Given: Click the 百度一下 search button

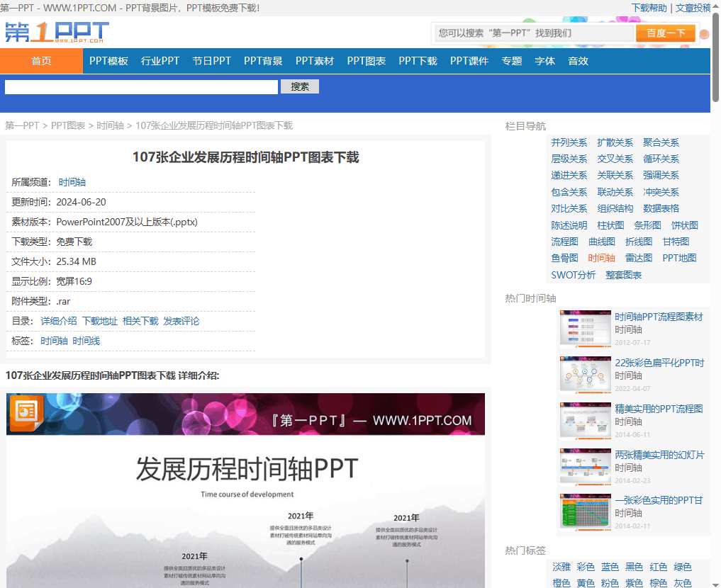Looking at the screenshot, I should tap(666, 33).
